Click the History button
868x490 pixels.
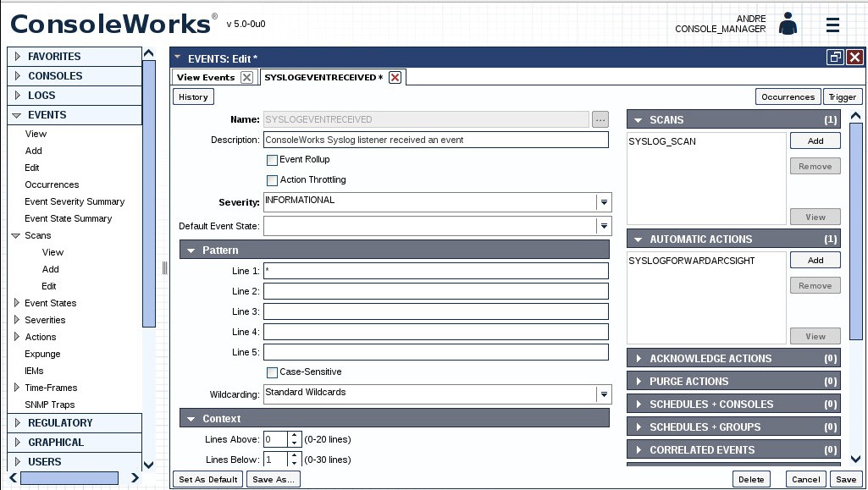(x=193, y=96)
